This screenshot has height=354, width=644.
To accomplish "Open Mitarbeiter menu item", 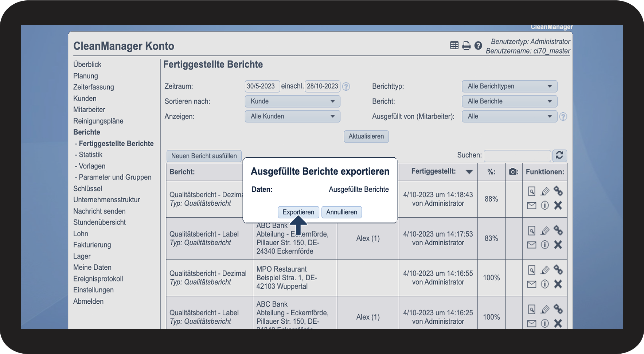I will [x=89, y=110].
